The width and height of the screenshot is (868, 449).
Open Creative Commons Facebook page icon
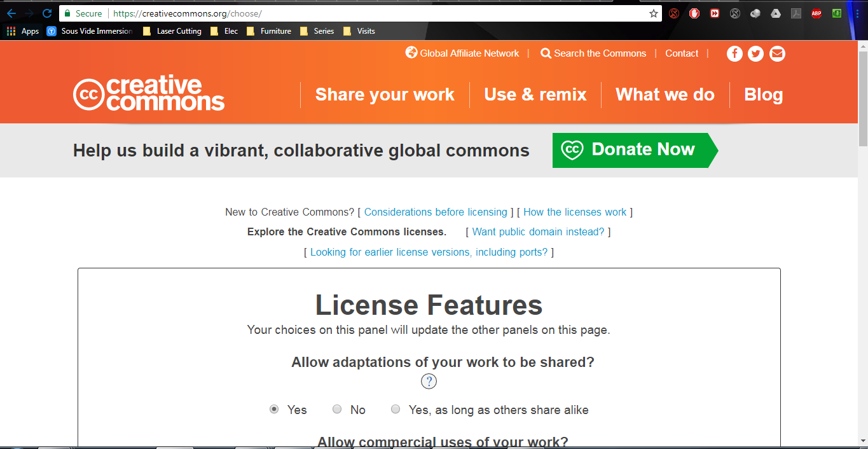[x=734, y=54]
